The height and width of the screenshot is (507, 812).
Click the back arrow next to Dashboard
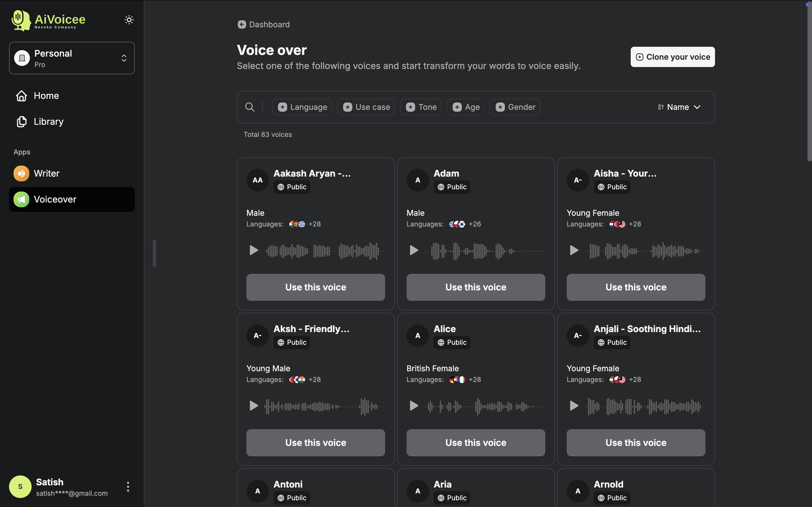tap(242, 24)
